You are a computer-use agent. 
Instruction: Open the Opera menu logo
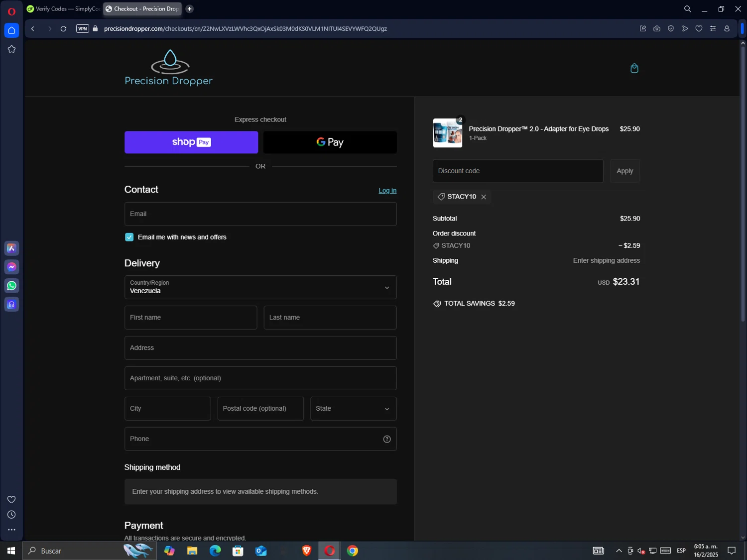11,11
